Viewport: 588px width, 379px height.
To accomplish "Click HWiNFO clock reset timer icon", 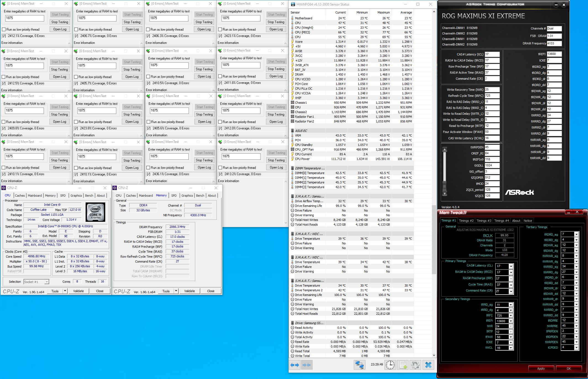I will click(390, 365).
